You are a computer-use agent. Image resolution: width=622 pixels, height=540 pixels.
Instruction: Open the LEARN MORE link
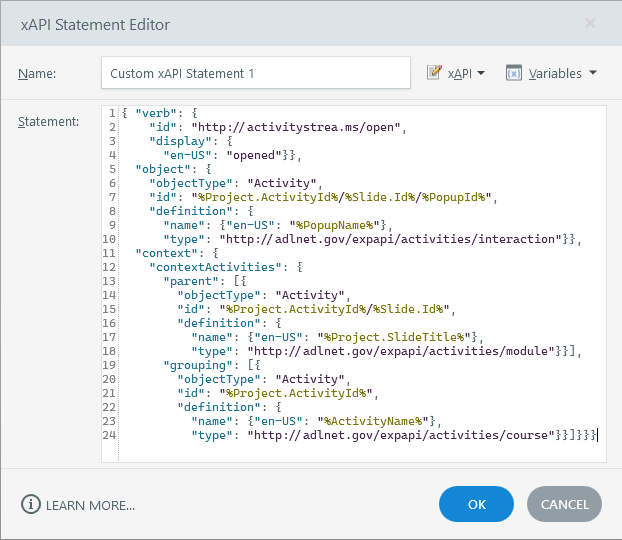[x=90, y=505]
